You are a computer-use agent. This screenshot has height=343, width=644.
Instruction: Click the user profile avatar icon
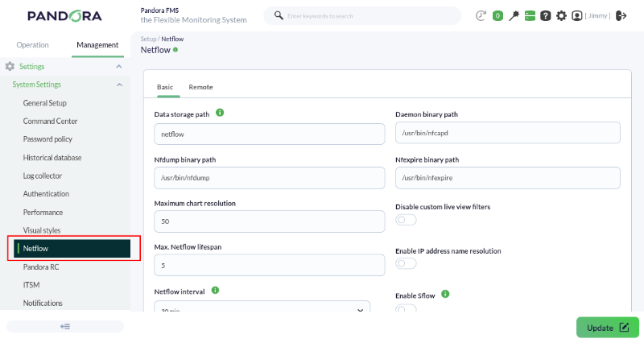[x=576, y=15]
